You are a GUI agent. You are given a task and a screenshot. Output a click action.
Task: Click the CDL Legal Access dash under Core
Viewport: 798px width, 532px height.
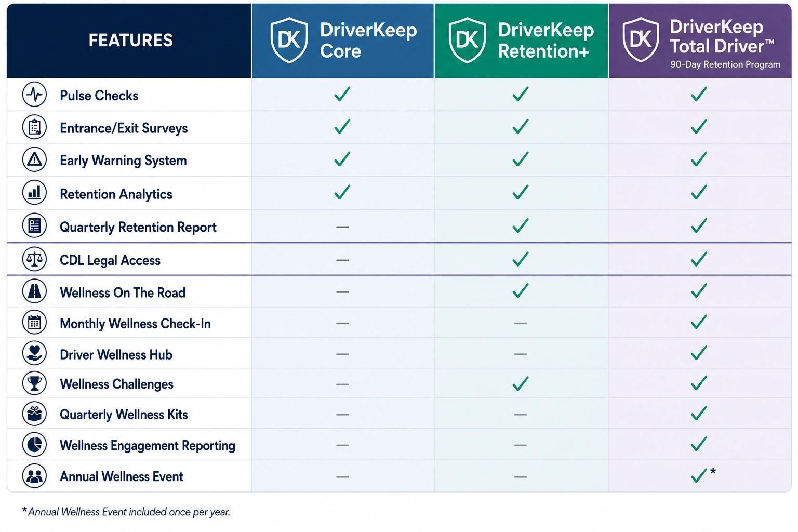tap(342, 260)
